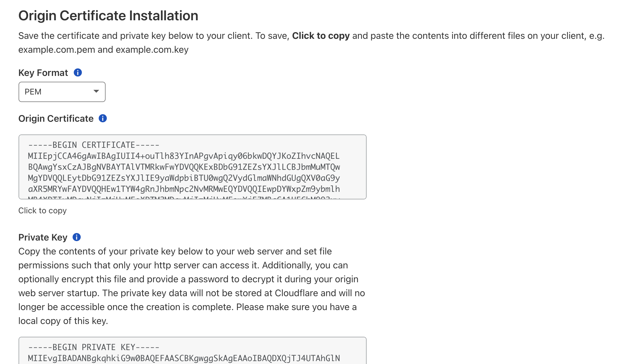Open the Origin Certificate info tooltip icon

tap(103, 118)
